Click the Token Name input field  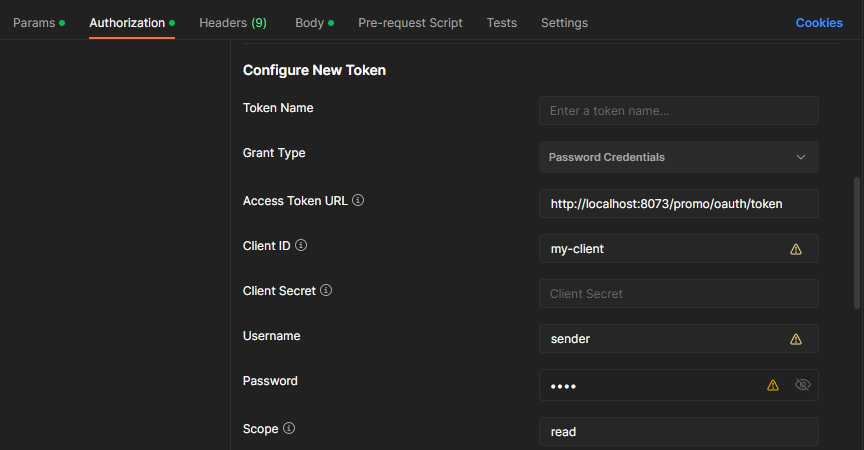pyautogui.click(x=678, y=111)
